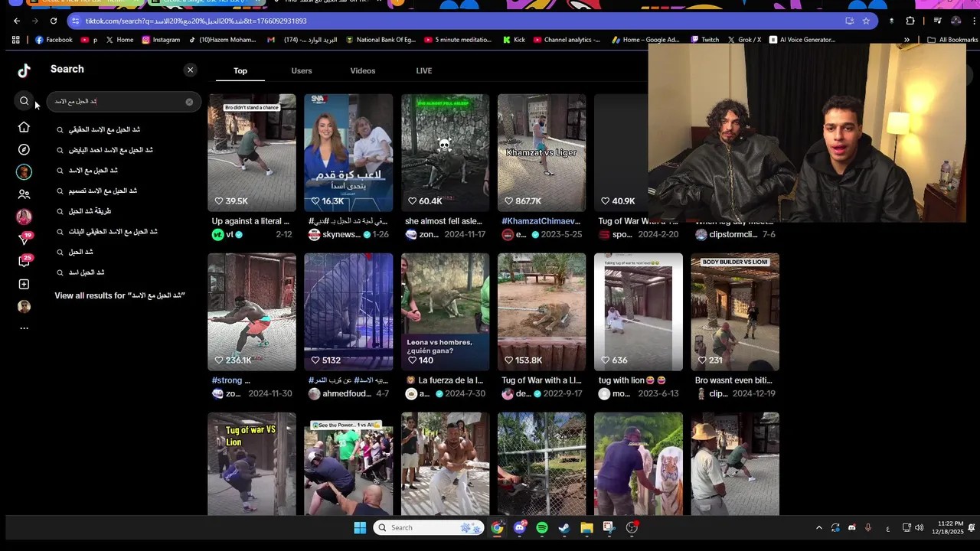Switch to the LIVE tab
Screen dimensions: 980x551
point(424,70)
